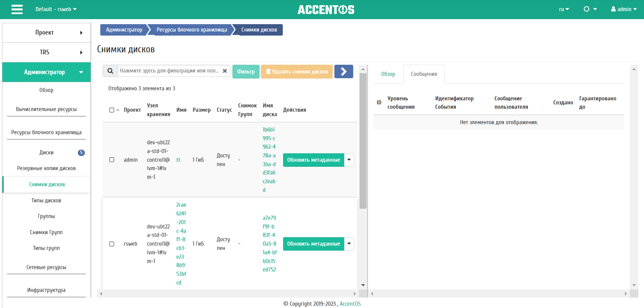Click the snapshot list vertical scrollbar

(x=363, y=141)
